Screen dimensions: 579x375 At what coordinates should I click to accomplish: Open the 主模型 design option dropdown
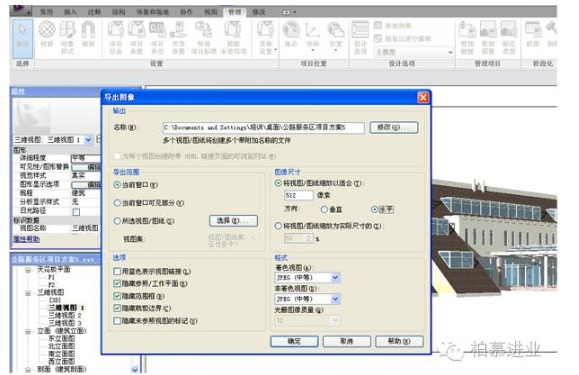(x=414, y=52)
